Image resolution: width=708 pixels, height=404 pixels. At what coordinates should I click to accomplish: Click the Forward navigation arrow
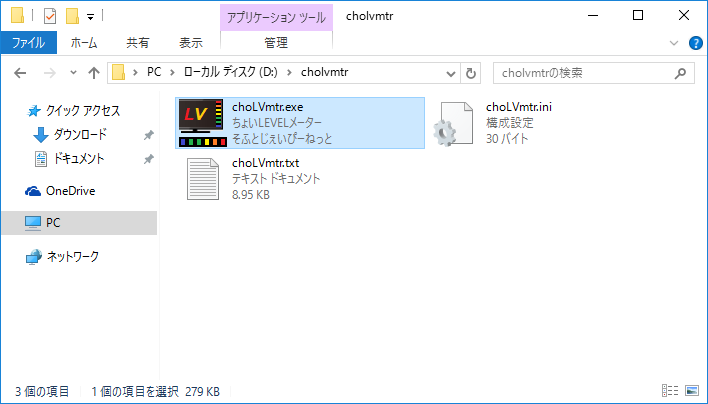point(50,73)
